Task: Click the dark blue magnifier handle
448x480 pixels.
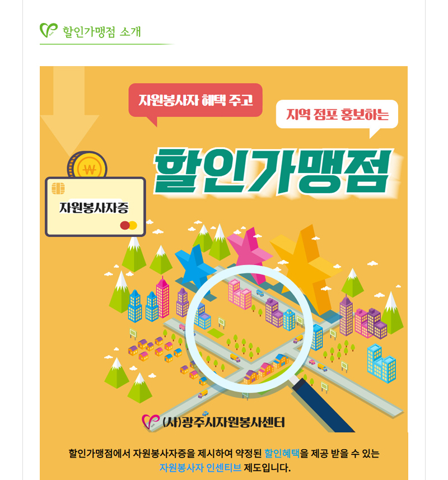Action: click(323, 405)
